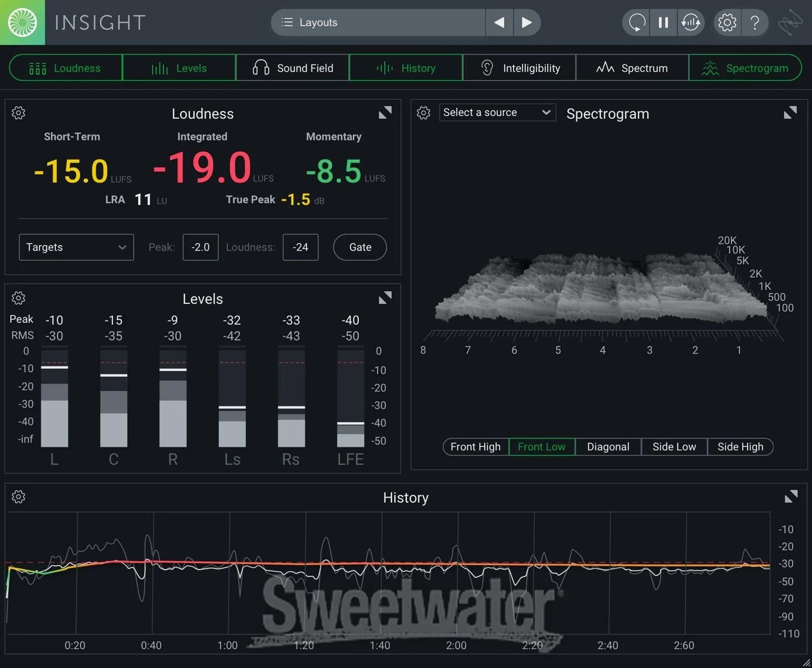Expand the History panel to full view
The image size is (812, 668).
coord(791,497)
